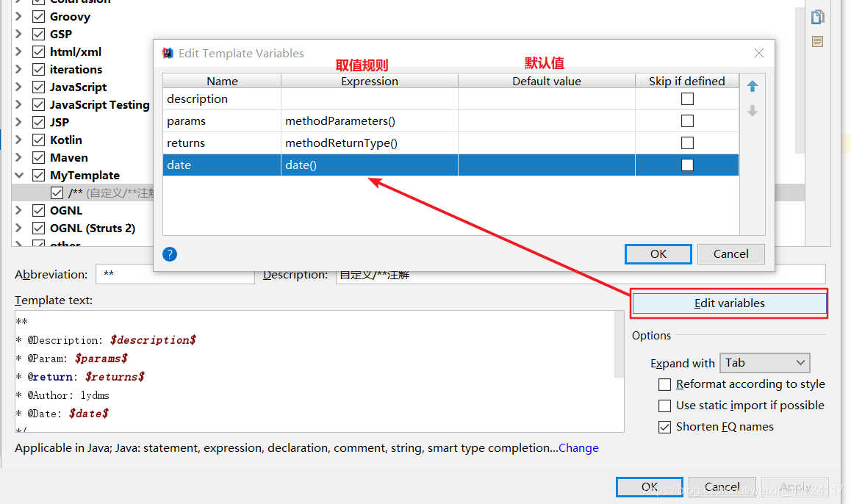Image resolution: width=851 pixels, height=504 pixels.
Task: Click the template text vertical scrollbar
Action: coord(620,344)
